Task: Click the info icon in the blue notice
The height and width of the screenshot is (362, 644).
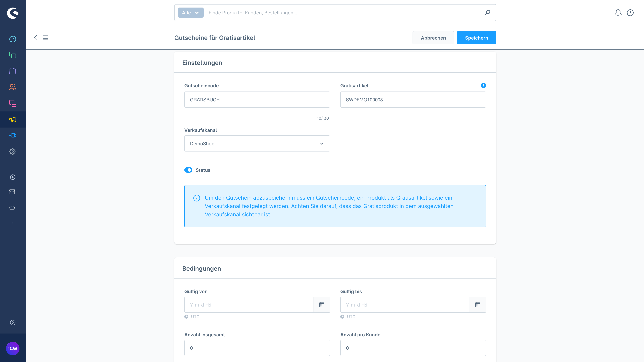Action: [x=197, y=198]
